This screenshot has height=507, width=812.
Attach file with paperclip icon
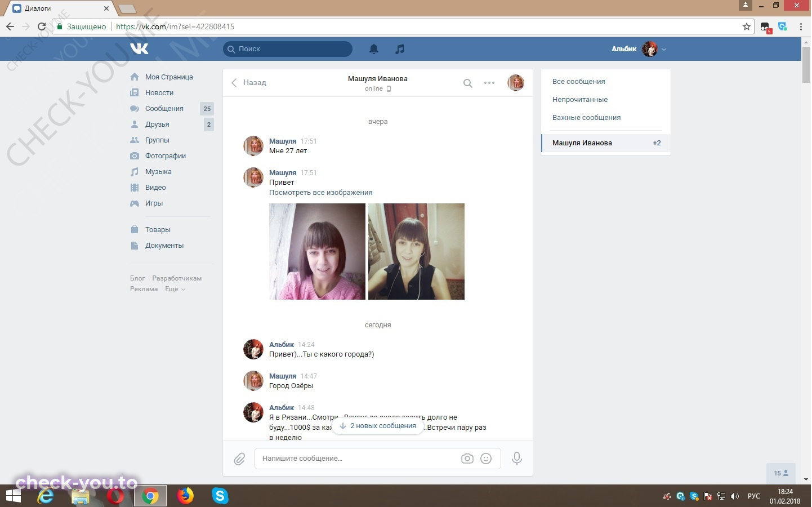(x=240, y=459)
